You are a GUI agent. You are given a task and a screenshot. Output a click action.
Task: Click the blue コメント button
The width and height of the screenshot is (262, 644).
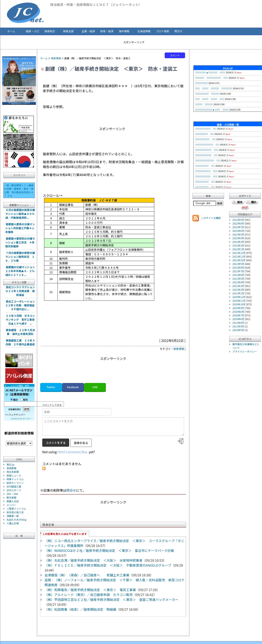[x=175, y=55]
